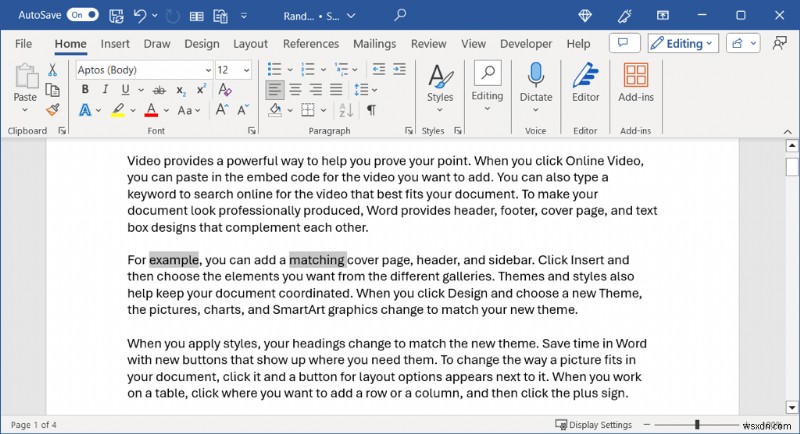Sort text A to Z icon

point(346,110)
